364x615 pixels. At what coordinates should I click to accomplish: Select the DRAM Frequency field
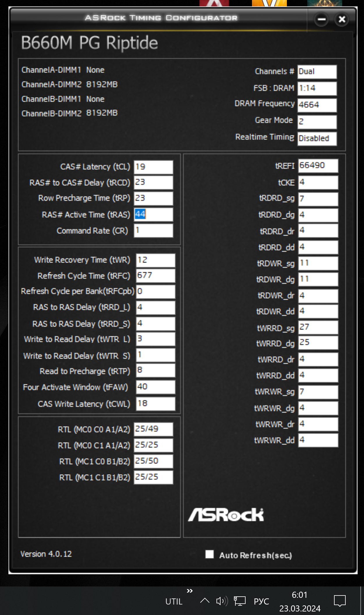(317, 105)
